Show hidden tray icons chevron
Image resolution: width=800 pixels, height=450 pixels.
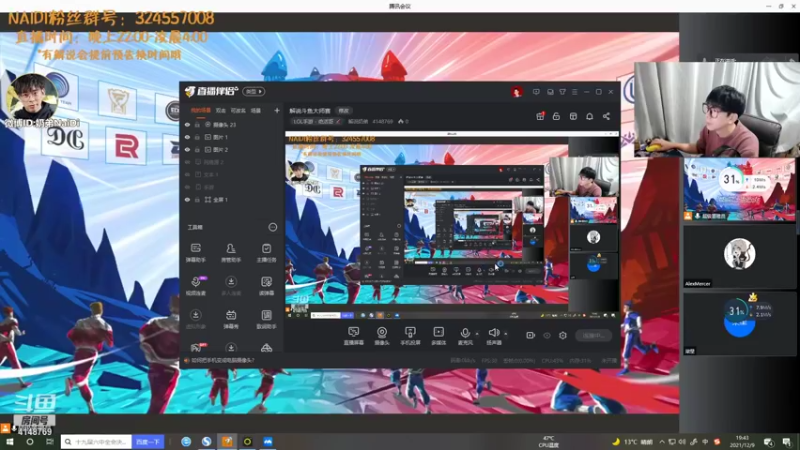point(662,442)
